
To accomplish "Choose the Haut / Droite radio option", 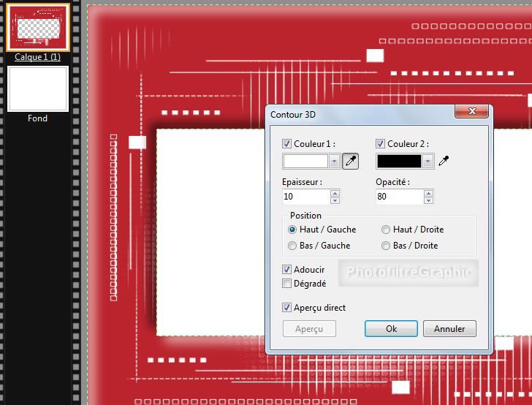I will click(386, 230).
